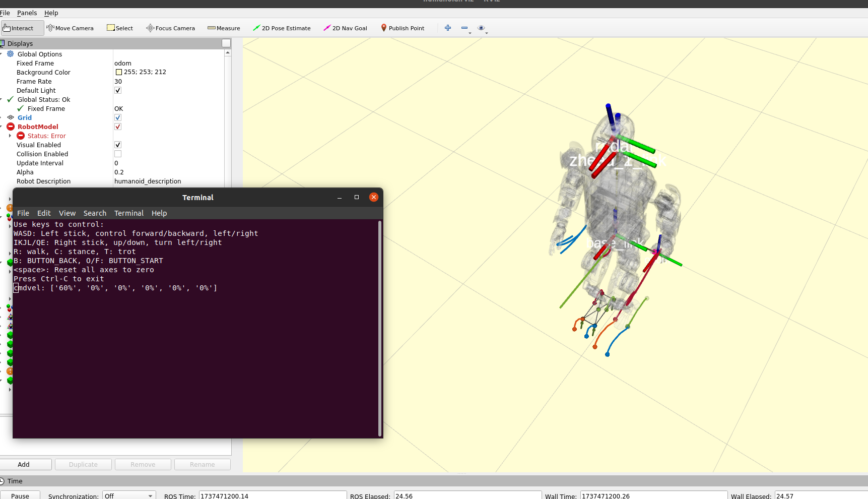Choose the Select tool in toolbar

[x=120, y=28]
